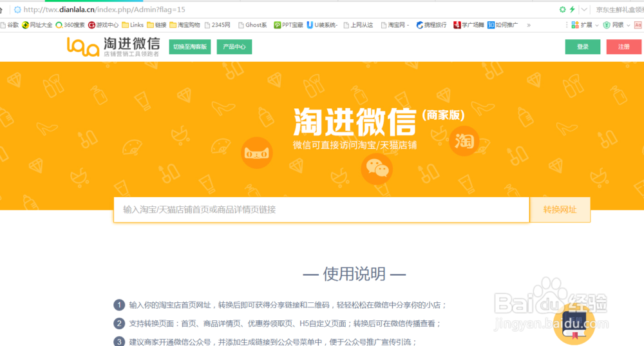
Task: Open the 谷歌 bookmark
Action: click(x=10, y=25)
